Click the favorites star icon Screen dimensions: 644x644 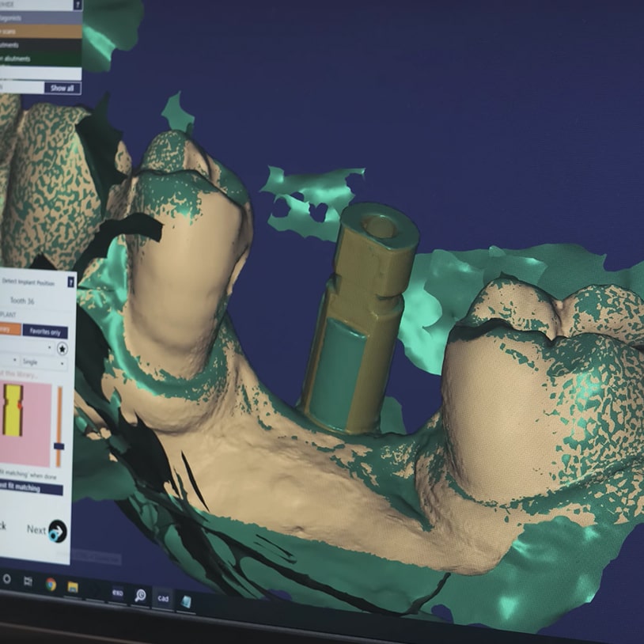click(x=63, y=349)
